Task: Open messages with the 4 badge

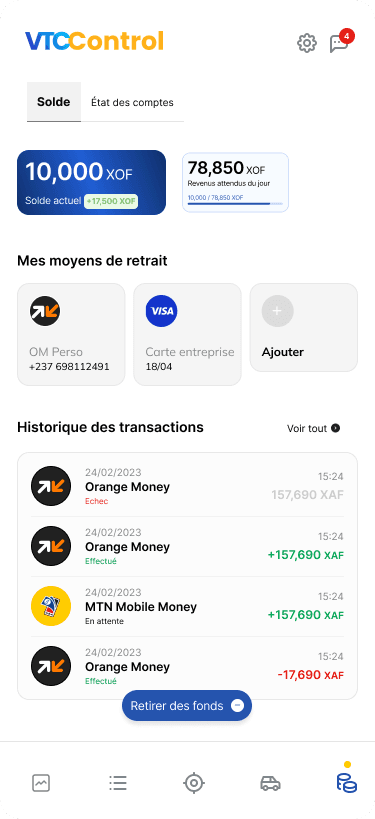Action: point(339,43)
